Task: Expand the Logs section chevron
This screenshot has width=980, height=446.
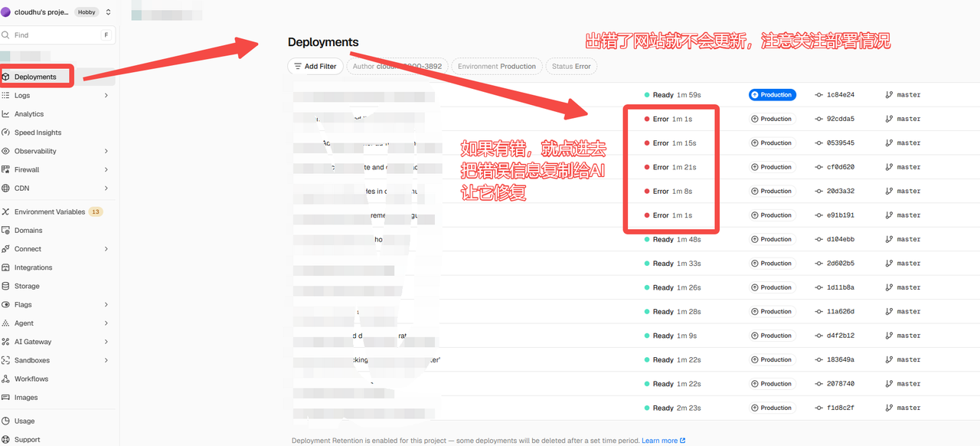Action: pos(106,96)
